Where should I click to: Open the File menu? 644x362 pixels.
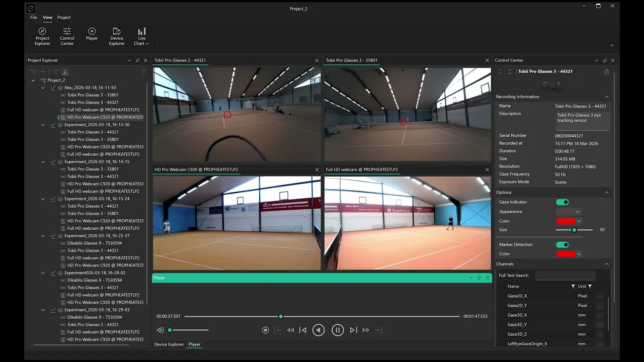(33, 18)
